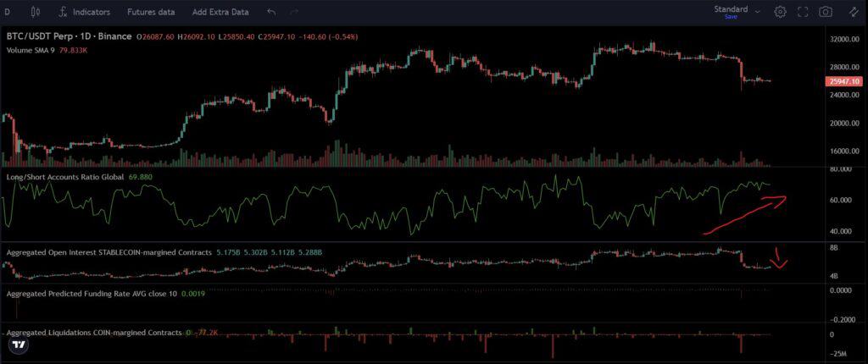Click the Volume SMA value 79.833K
Image resolution: width=868 pixels, height=364 pixels.
[x=74, y=50]
